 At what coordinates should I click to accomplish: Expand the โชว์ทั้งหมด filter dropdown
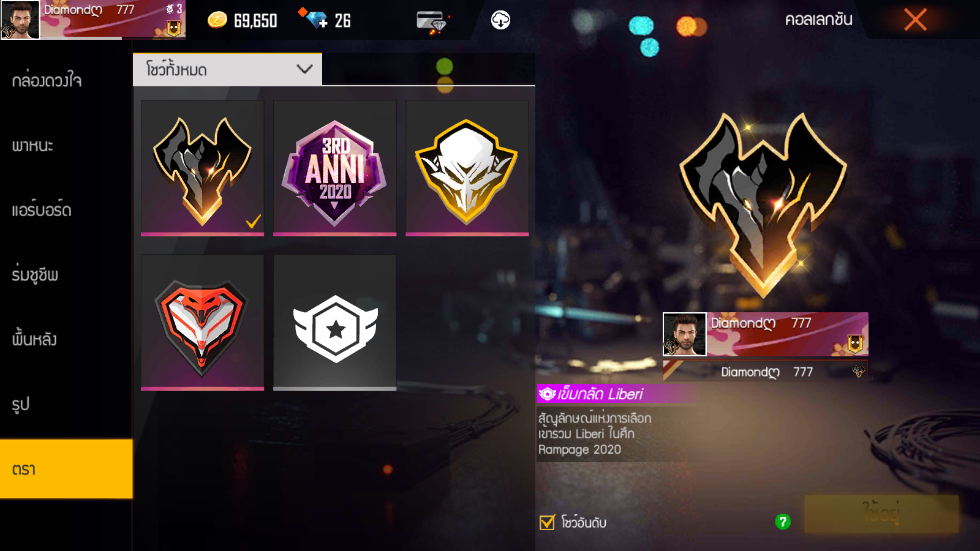point(227,69)
